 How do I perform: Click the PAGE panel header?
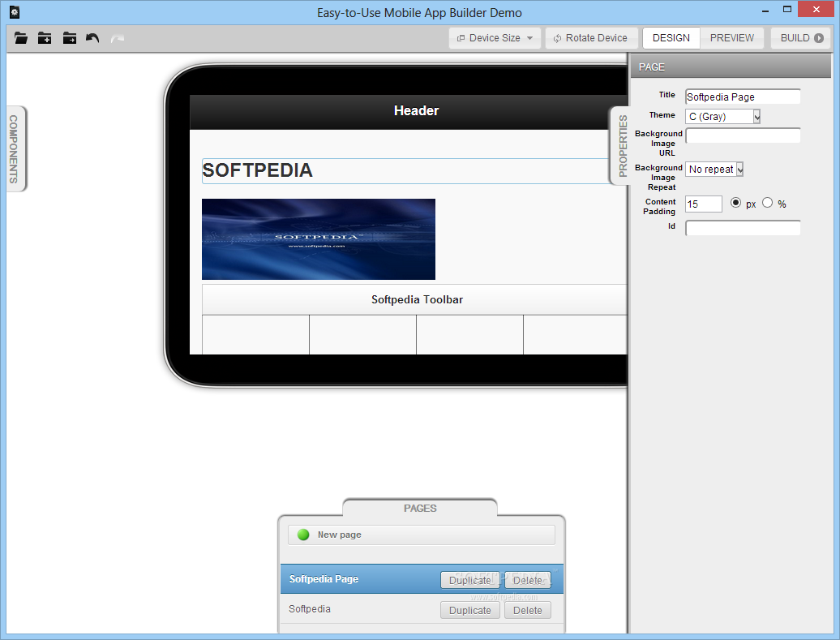coord(731,67)
